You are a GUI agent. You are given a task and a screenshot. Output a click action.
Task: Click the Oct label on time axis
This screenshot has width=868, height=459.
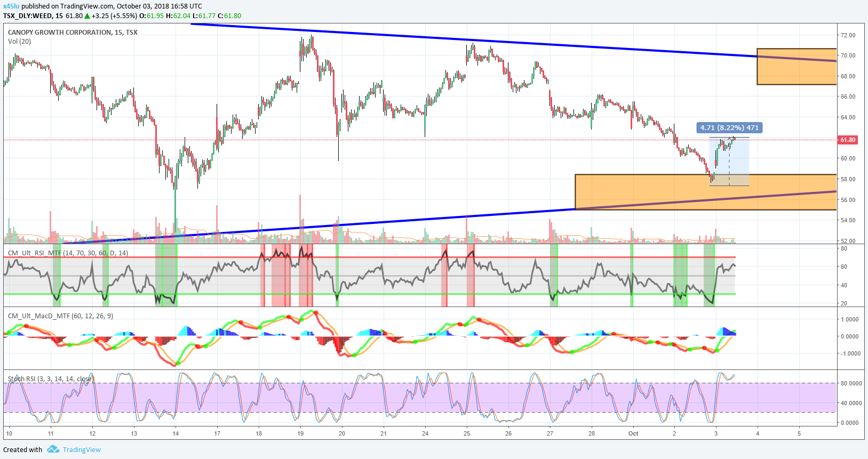point(633,433)
